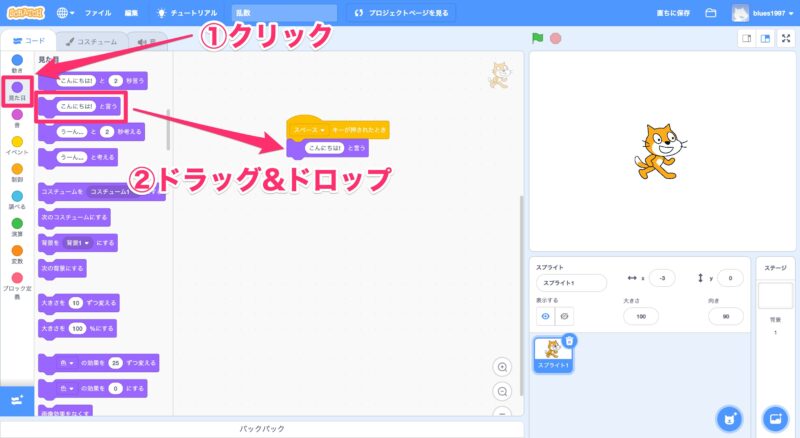
Task: Open the language globe dropdown
Action: point(67,13)
